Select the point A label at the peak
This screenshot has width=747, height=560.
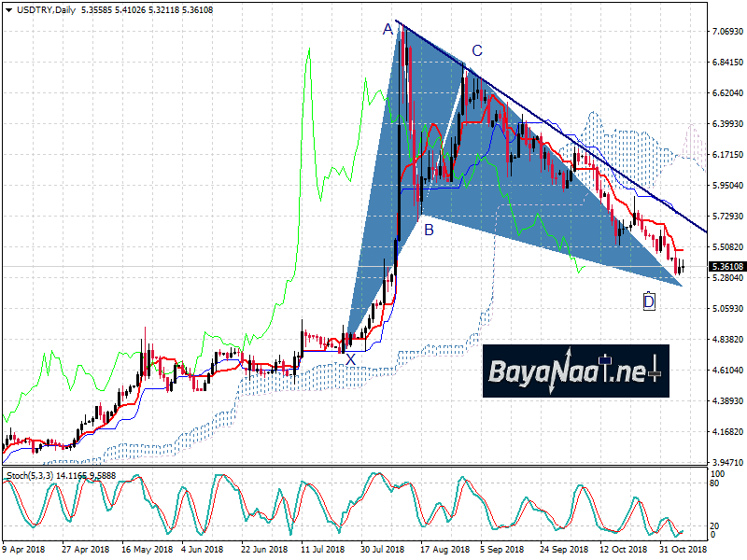tap(388, 30)
